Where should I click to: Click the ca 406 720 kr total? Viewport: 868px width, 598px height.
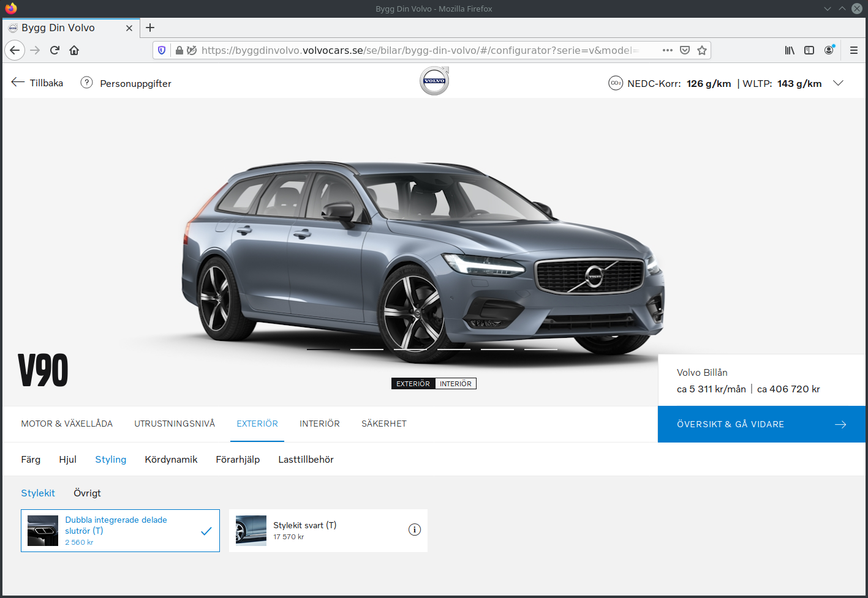point(788,389)
